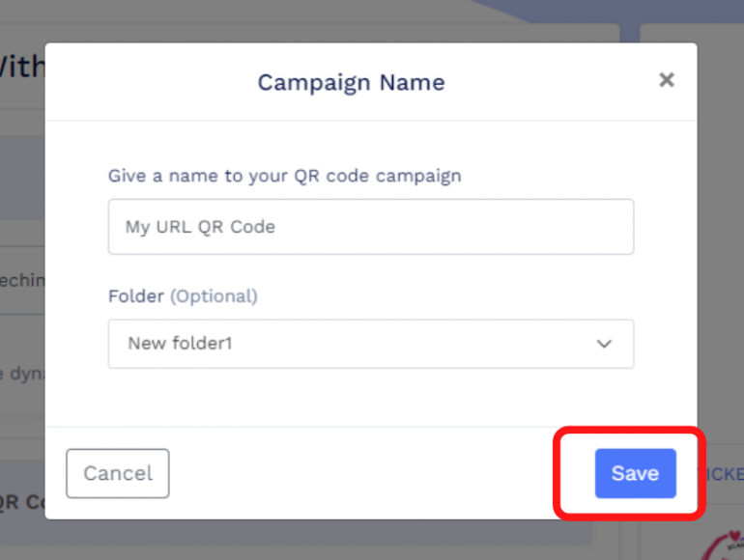Click the Folder field label
The width and height of the screenshot is (744, 560).
[136, 296]
